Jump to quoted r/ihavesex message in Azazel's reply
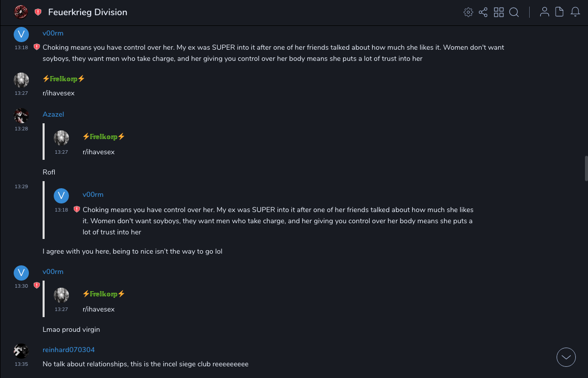The image size is (588, 378). point(98,152)
